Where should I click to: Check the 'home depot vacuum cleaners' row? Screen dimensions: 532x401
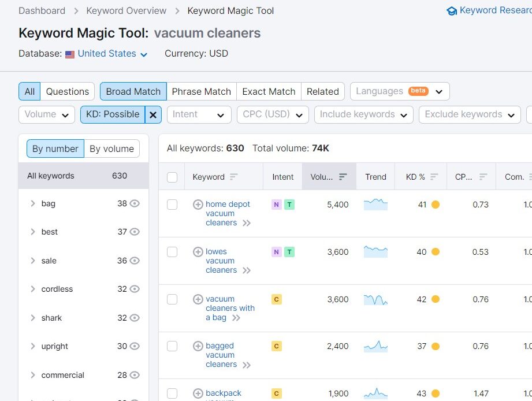click(172, 205)
